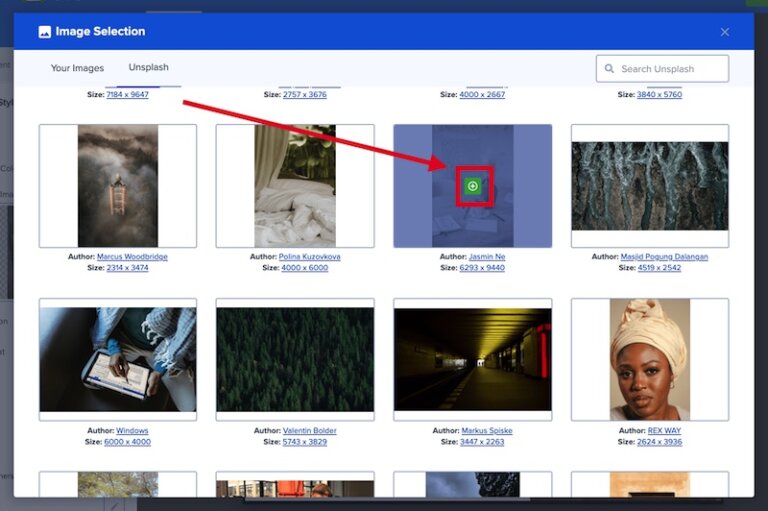This screenshot has width=768, height=511.
Task: Select the foggy tower thumbnail by Marcus Woodbridge
Action: click(118, 186)
